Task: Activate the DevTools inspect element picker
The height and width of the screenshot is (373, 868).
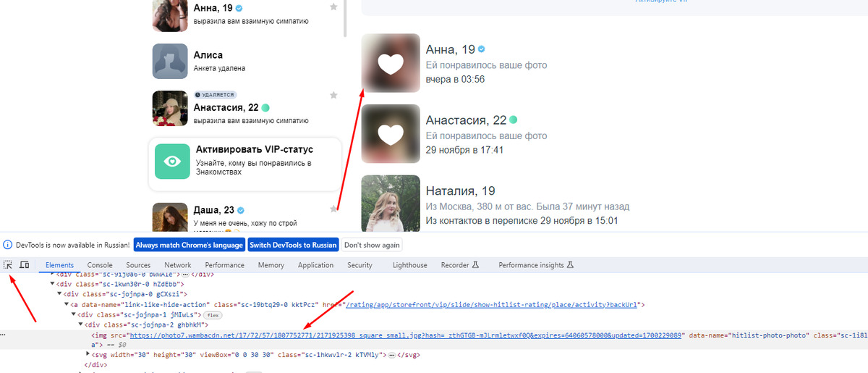Action: (8, 265)
